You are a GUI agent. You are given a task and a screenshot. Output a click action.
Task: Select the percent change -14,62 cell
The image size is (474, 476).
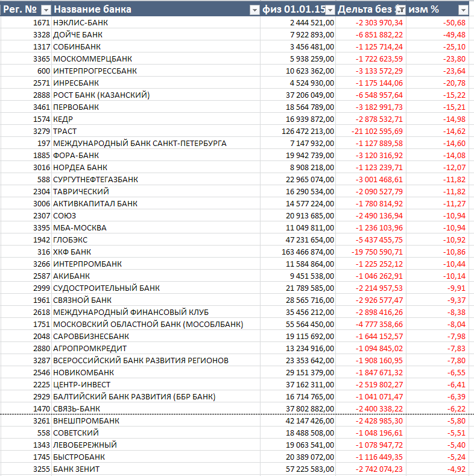click(438, 131)
